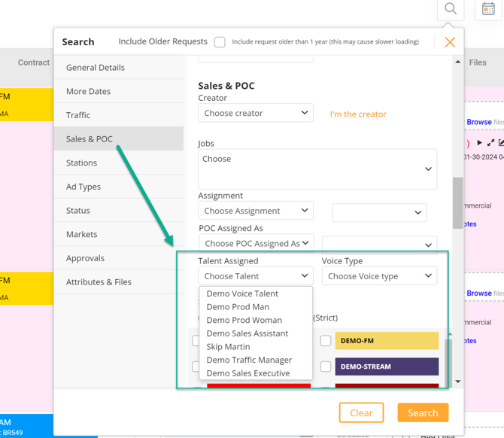Select Demo Traffic Manager option
This screenshot has width=504, height=438.
pos(256,360)
